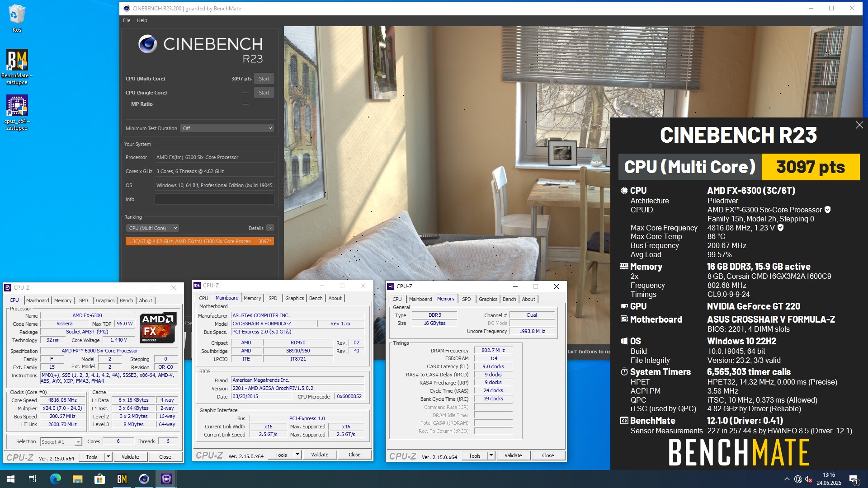
Task: Open Tools dropdown arrow in Mainboard CPU-Z window
Action: click(x=297, y=455)
